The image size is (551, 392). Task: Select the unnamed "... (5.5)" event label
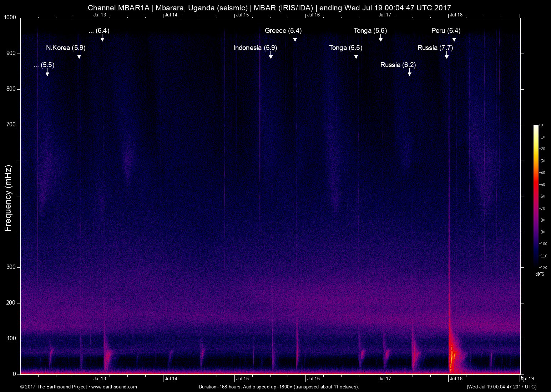click(44, 65)
